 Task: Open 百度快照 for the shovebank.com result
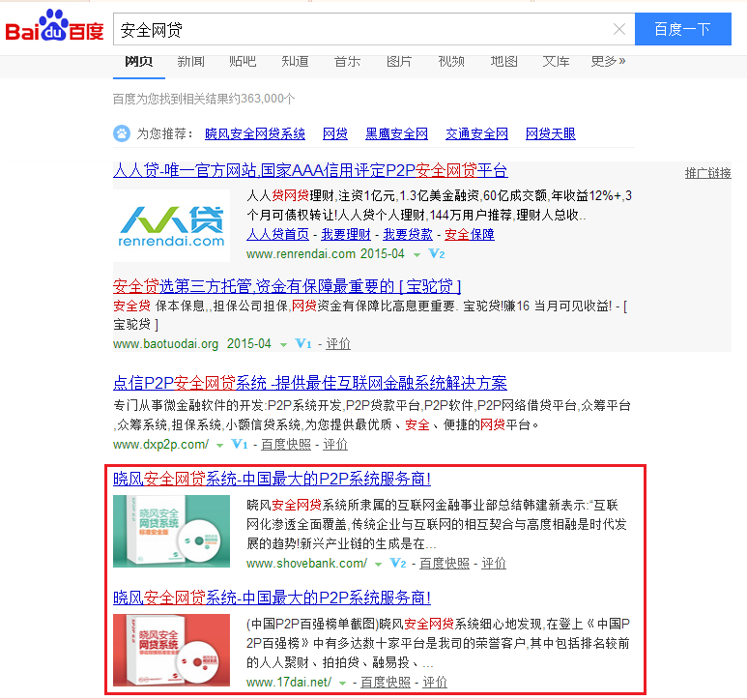point(445,564)
